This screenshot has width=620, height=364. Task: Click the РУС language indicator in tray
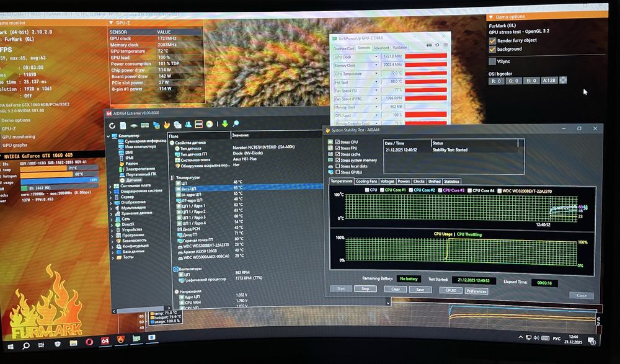coord(557,339)
